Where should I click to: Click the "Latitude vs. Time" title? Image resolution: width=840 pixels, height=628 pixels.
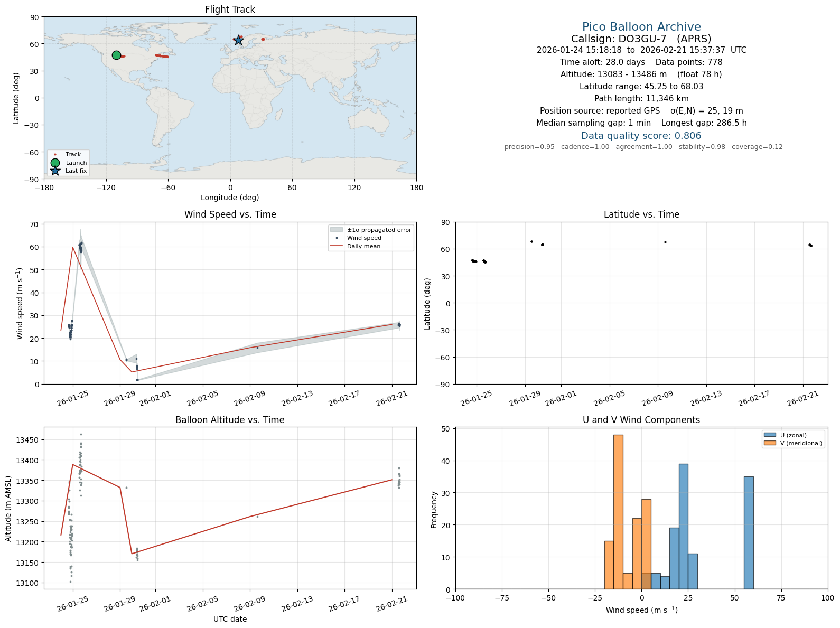click(641, 214)
